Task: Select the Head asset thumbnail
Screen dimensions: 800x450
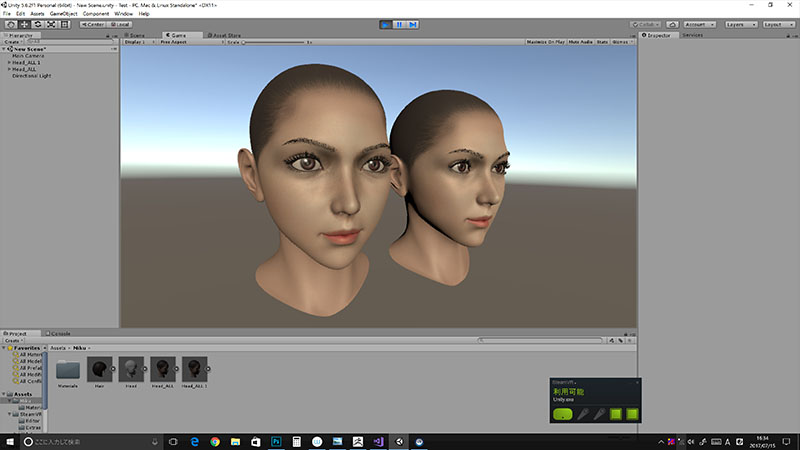Action: tap(131, 369)
